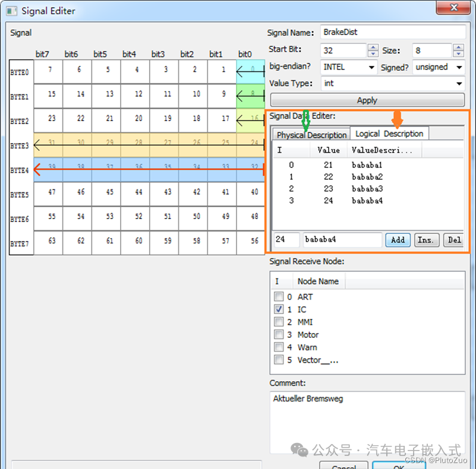Toggle the MMI node checkbox

(x=279, y=322)
